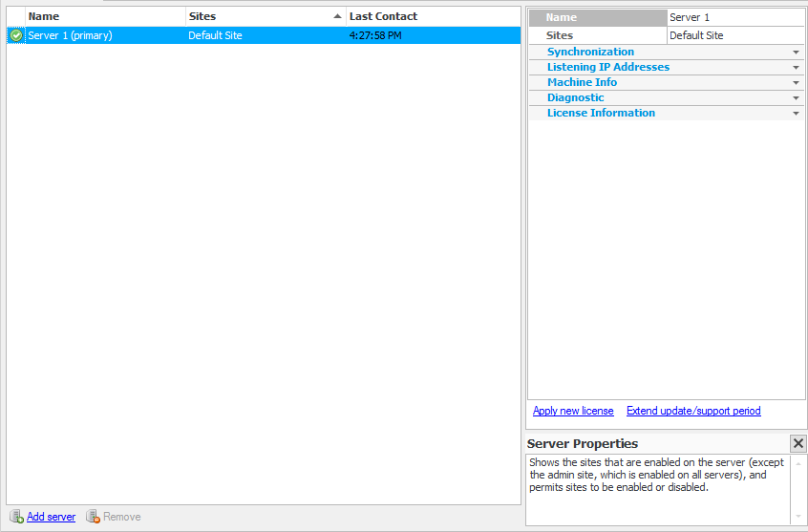Expand the Diagnostic section arrow

click(x=796, y=98)
